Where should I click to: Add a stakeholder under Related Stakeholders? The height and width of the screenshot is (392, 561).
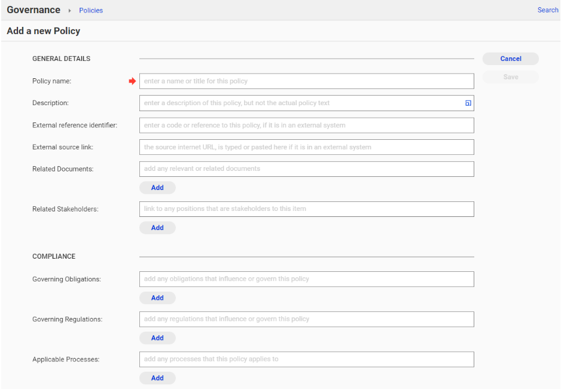(x=157, y=227)
